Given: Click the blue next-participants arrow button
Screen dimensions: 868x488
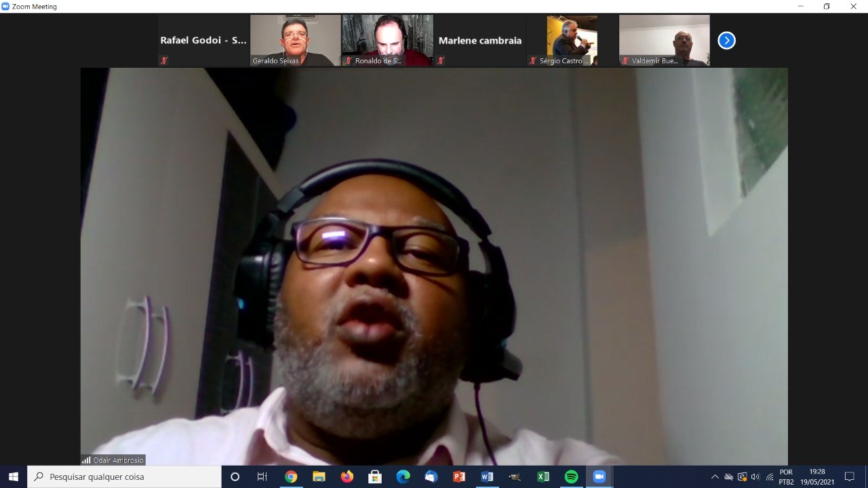Looking at the screenshot, I should click(x=726, y=41).
